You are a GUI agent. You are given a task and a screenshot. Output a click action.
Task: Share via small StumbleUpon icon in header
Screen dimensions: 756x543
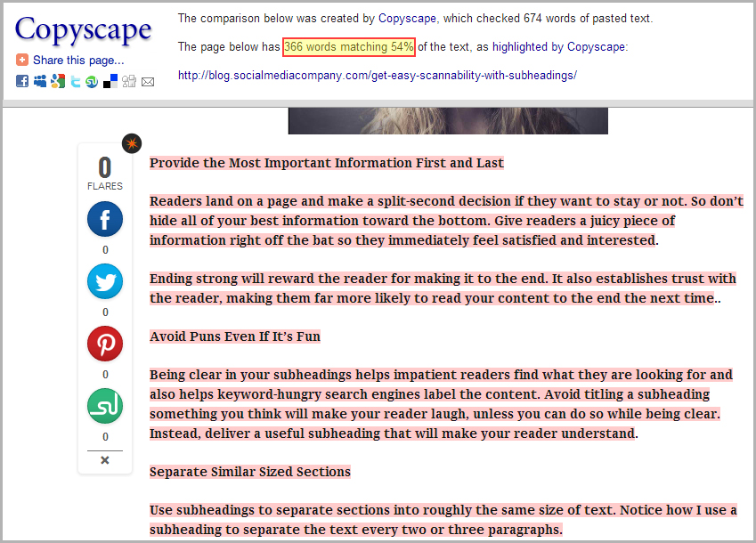[x=92, y=81]
